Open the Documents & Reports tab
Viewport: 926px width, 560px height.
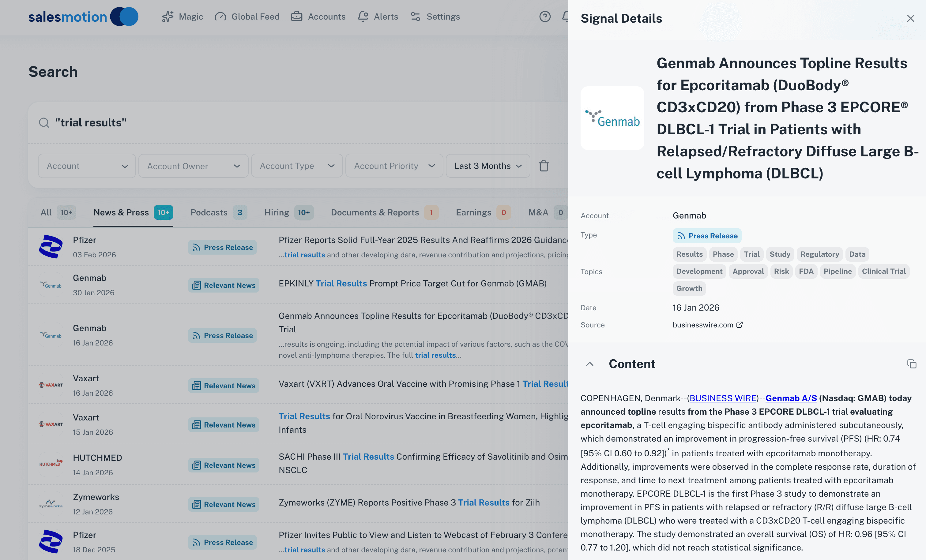point(385,212)
